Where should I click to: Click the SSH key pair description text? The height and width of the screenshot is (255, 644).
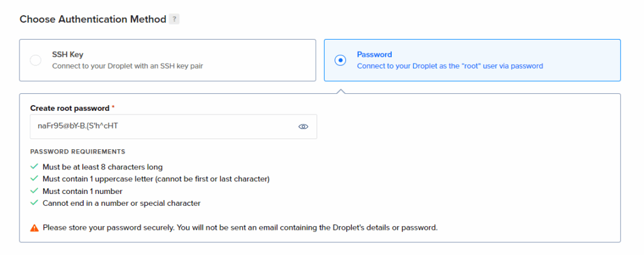[127, 65]
